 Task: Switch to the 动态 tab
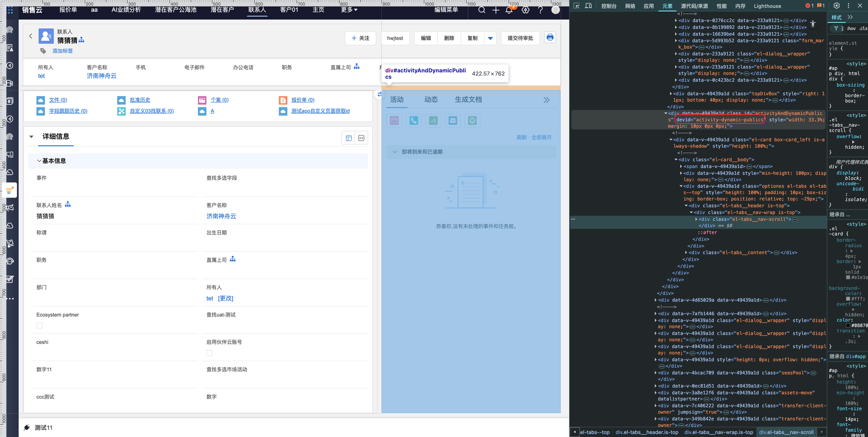(x=431, y=100)
